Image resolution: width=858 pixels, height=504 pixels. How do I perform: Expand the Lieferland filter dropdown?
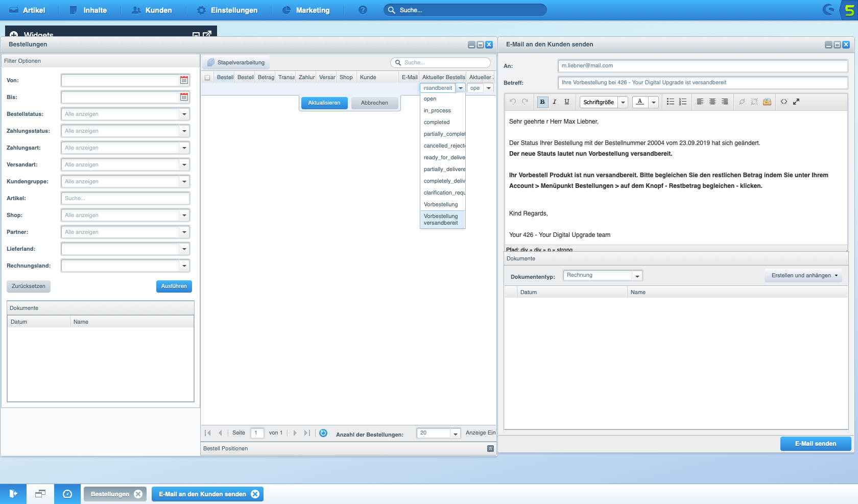(184, 249)
